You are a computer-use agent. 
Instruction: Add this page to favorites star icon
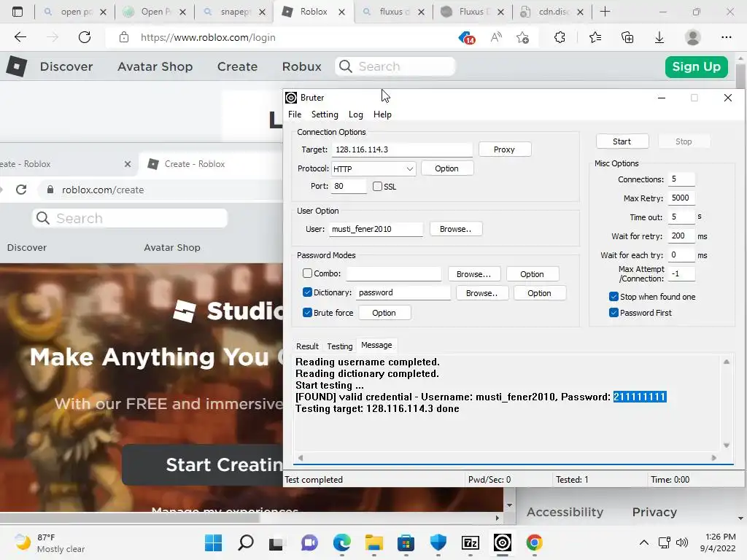tap(522, 38)
